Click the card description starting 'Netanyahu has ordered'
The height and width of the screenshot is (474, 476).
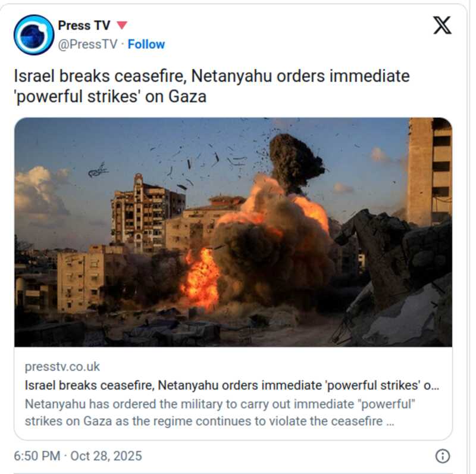point(220,404)
